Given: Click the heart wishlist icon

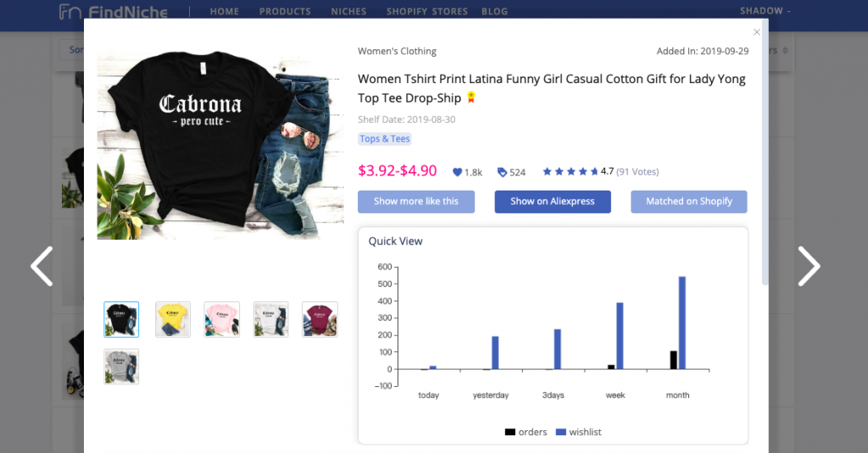Looking at the screenshot, I should click(458, 172).
